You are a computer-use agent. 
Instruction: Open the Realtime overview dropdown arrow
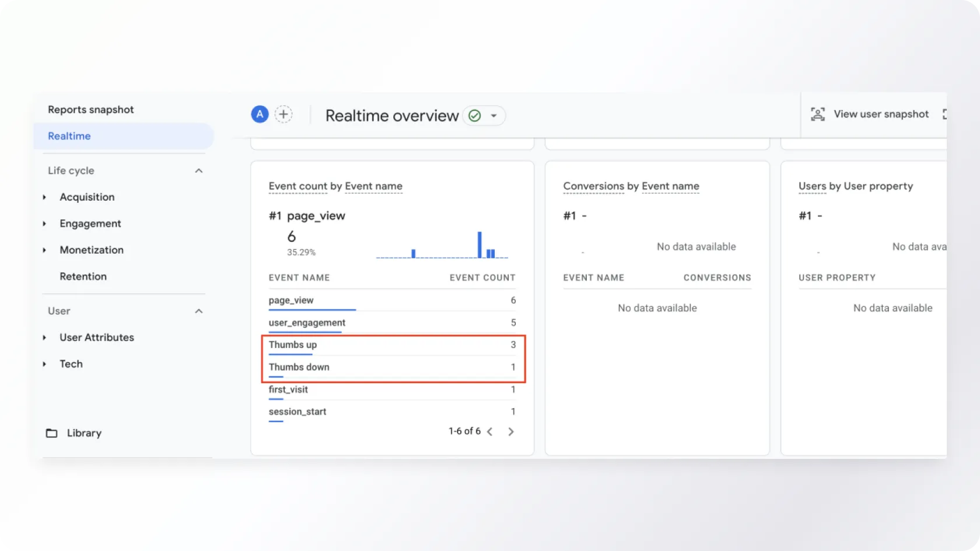tap(494, 115)
